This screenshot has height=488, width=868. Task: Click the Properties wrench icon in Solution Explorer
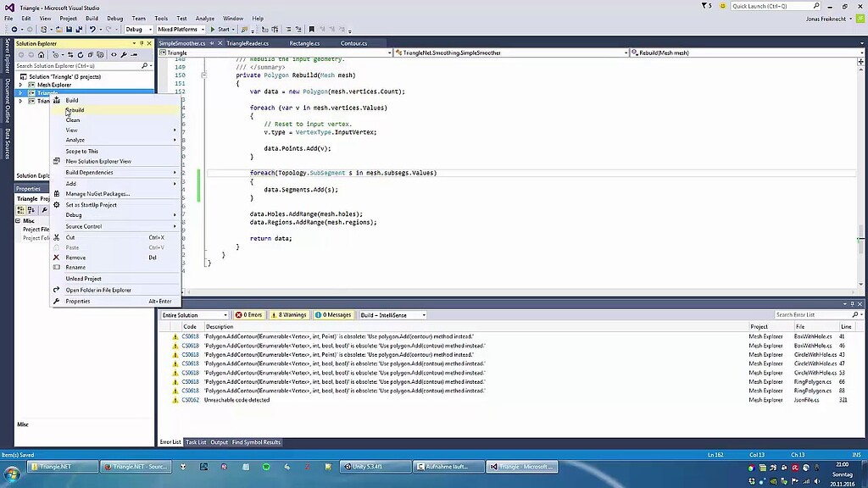coord(124,55)
